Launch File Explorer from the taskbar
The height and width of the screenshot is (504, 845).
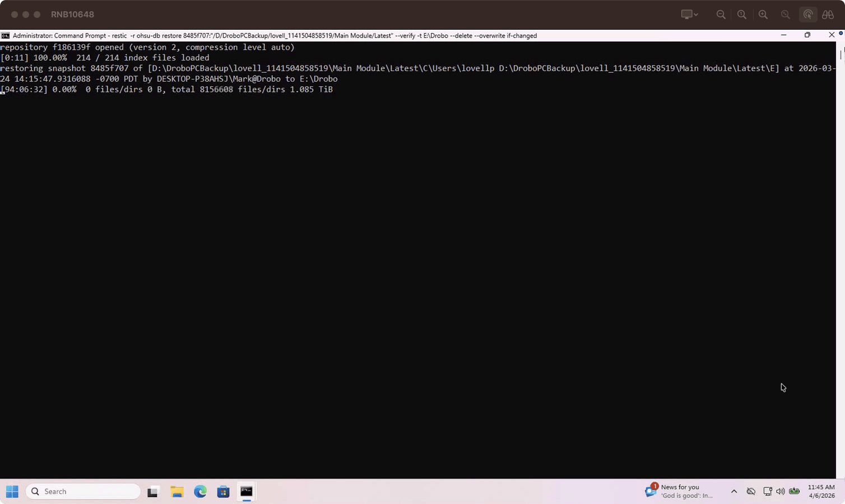tap(177, 492)
